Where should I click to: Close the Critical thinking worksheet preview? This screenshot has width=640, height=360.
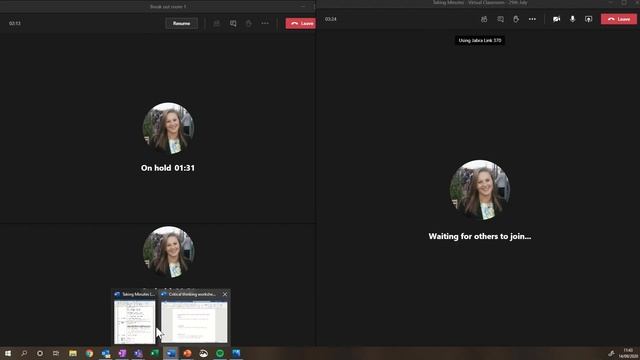click(225, 294)
